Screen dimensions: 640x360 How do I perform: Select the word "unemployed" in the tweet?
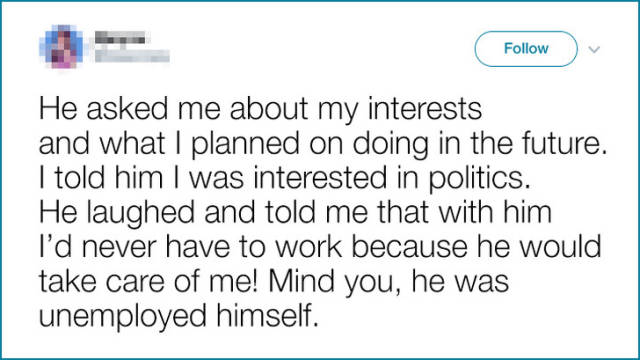pyautogui.click(x=123, y=317)
